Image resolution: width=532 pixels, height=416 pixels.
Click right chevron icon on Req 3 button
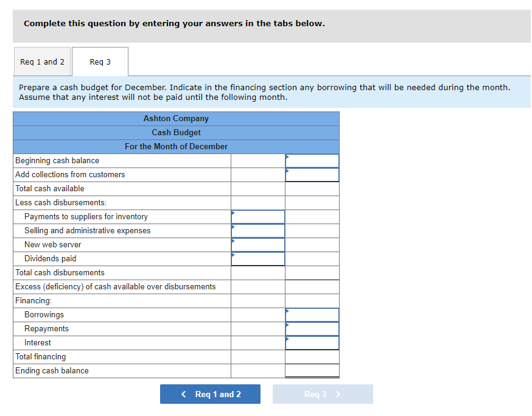point(338,394)
